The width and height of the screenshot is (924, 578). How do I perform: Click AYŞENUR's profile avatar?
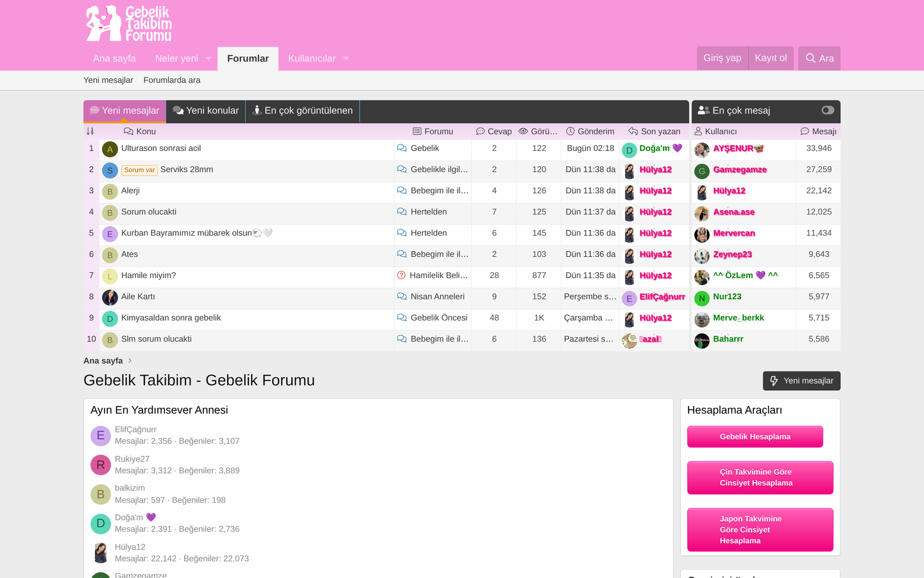pos(702,150)
